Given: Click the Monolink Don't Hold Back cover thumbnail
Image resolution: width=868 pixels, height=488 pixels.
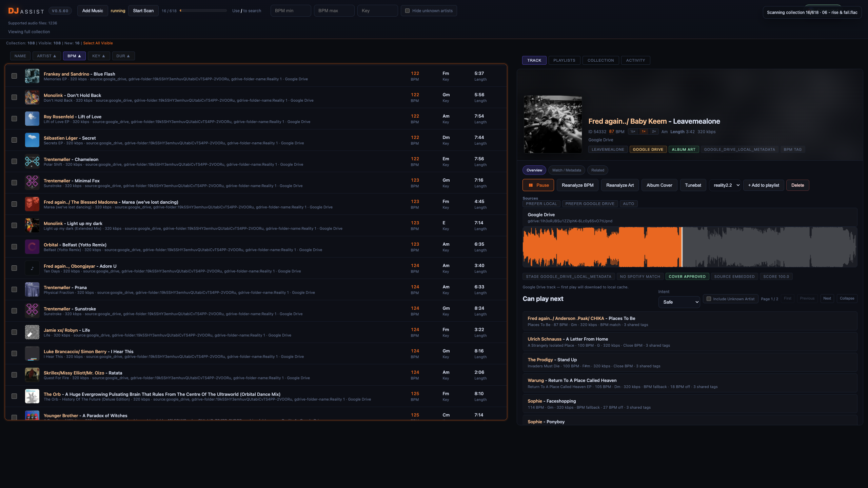Looking at the screenshot, I should 32,97.
